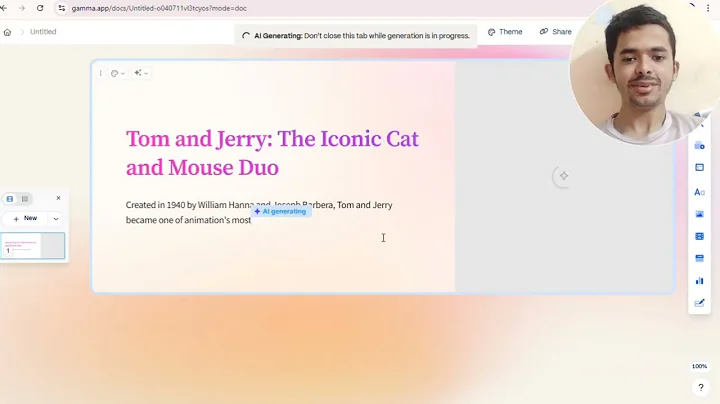Add a new card with New button
Viewport: 720px width, 404px height.
(25, 219)
